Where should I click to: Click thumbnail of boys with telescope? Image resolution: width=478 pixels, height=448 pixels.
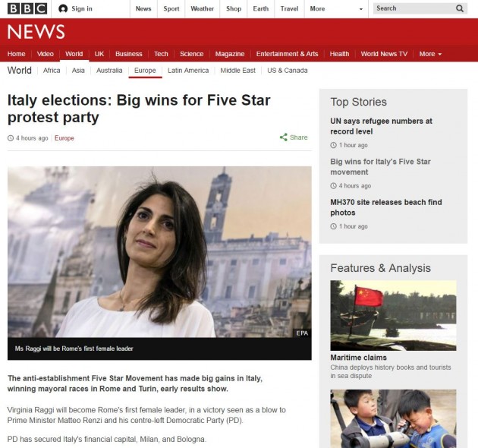coord(393,418)
